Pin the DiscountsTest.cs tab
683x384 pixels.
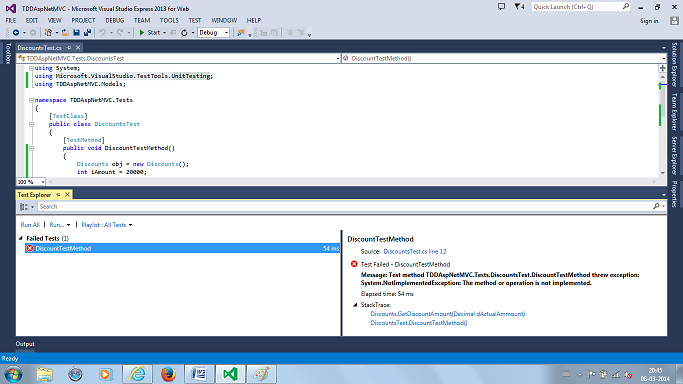click(x=69, y=48)
